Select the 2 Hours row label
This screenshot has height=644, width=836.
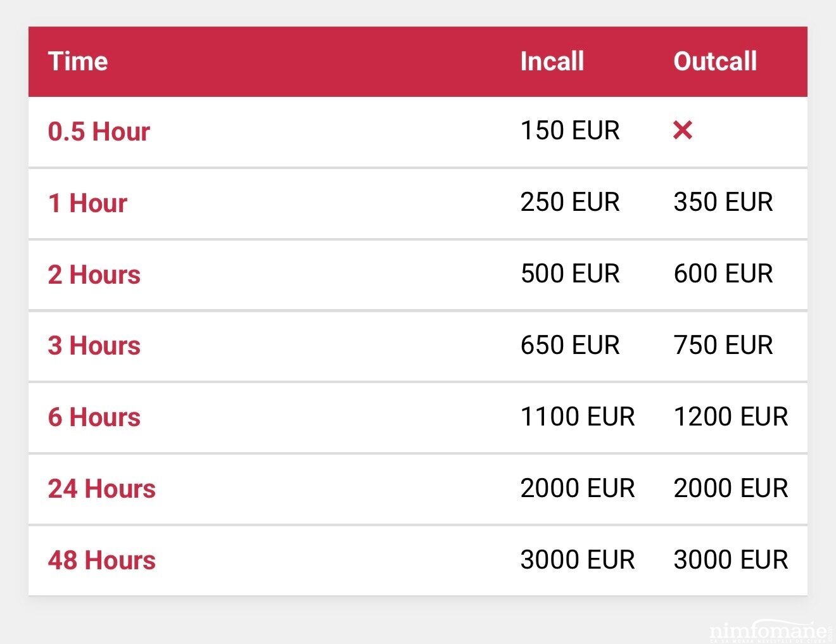coord(94,275)
